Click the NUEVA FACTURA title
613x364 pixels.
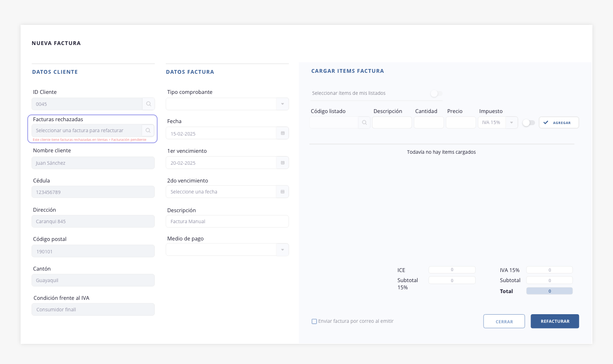tap(56, 43)
